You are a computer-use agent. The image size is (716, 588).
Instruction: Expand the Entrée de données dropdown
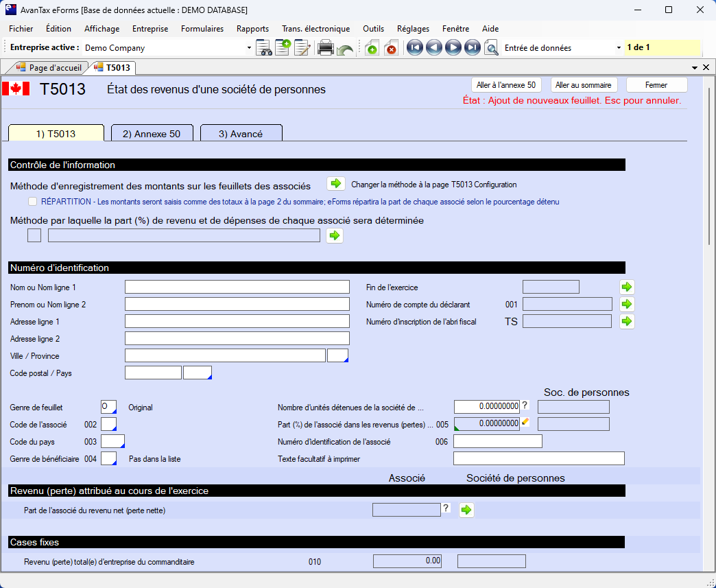point(619,48)
